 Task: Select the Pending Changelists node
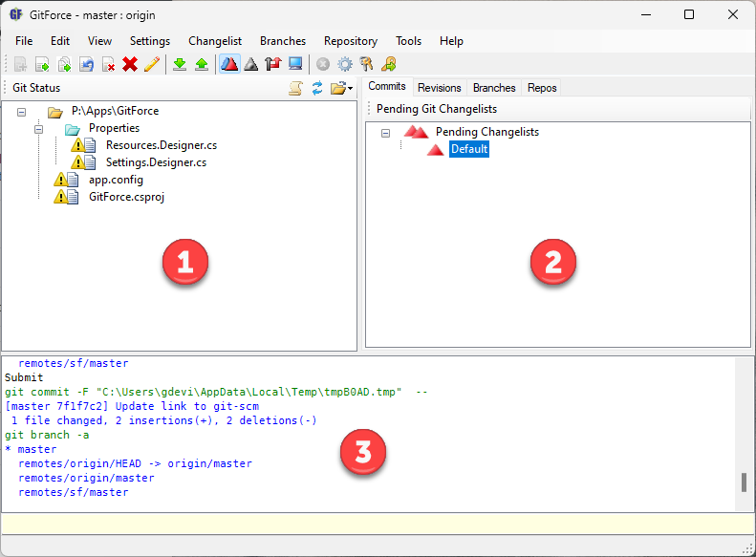pos(487,132)
